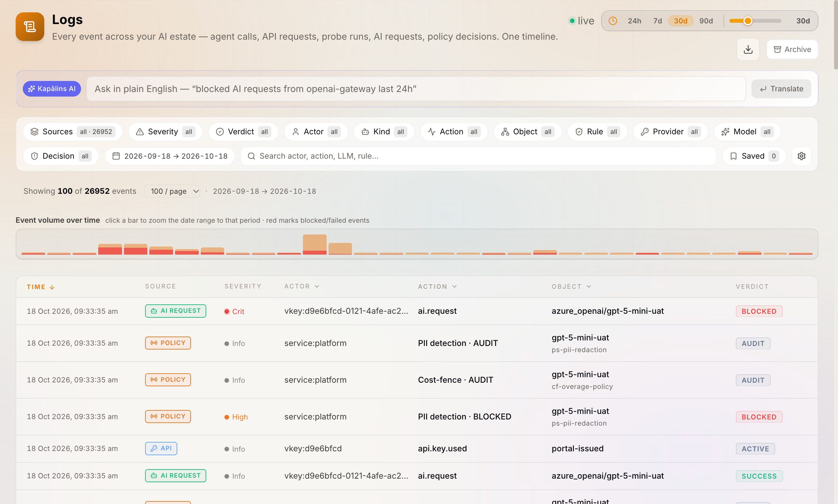
Task: Open the Severity filter dropdown
Action: tap(166, 131)
